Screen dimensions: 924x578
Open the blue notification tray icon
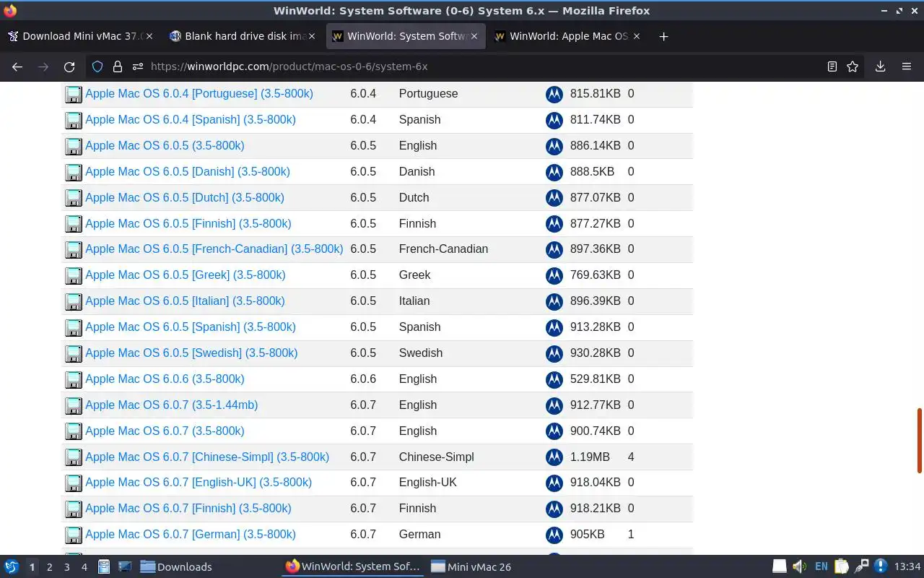tap(880, 566)
